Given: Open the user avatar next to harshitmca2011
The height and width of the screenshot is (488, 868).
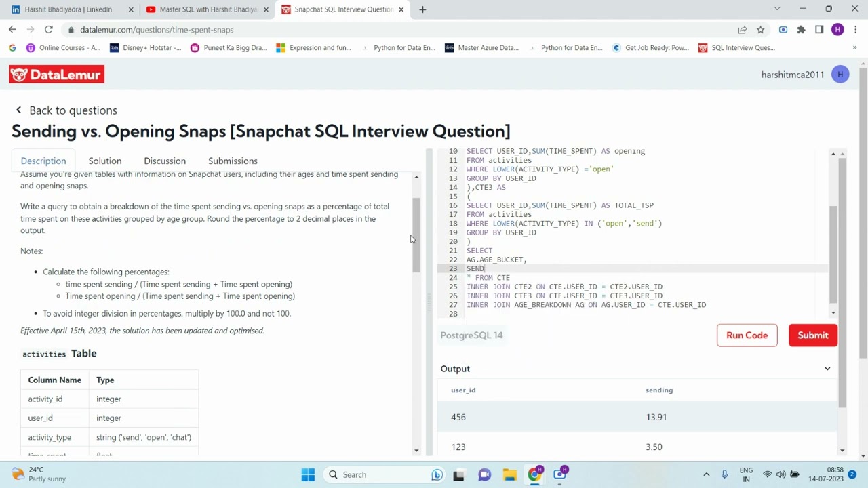Looking at the screenshot, I should [x=840, y=75].
